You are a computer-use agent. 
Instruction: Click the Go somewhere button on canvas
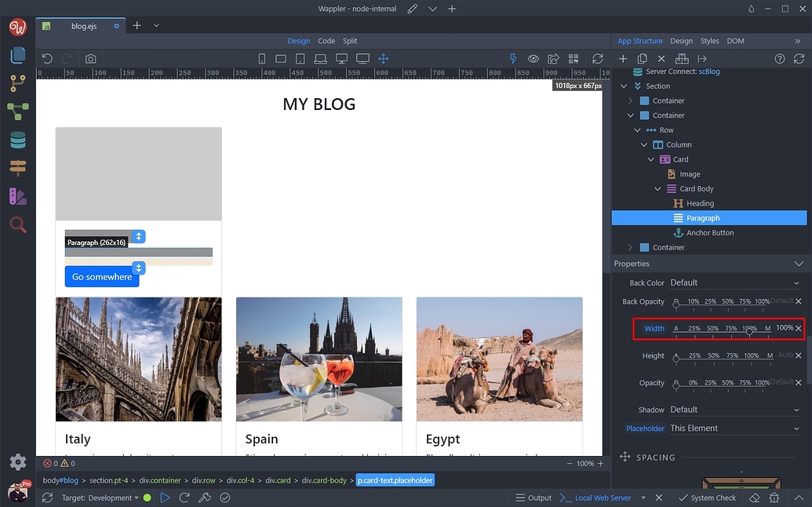pos(102,276)
